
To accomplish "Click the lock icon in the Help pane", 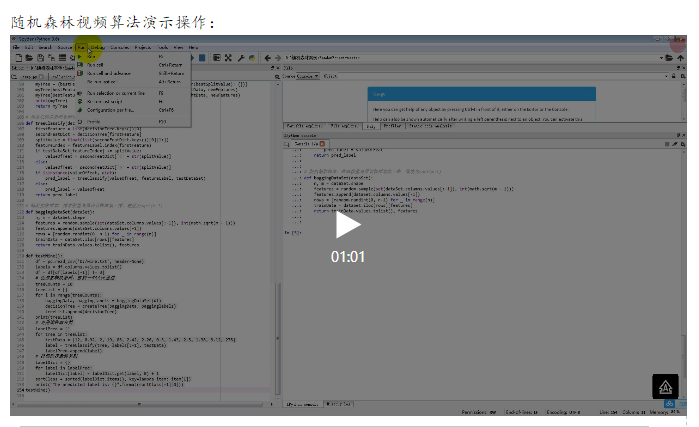I will (x=674, y=76).
